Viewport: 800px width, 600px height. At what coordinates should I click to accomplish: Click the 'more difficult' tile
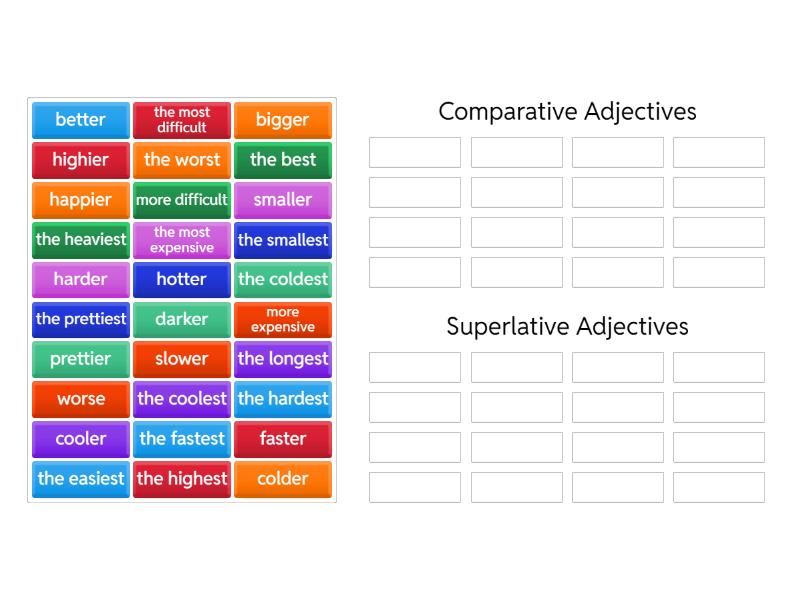pyautogui.click(x=181, y=200)
